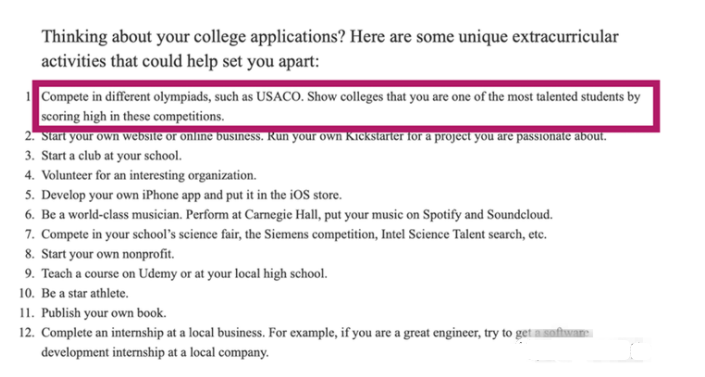Select the Udemy teaching item
Image resolution: width=705 pixels, height=377 pixels.
[x=184, y=274]
